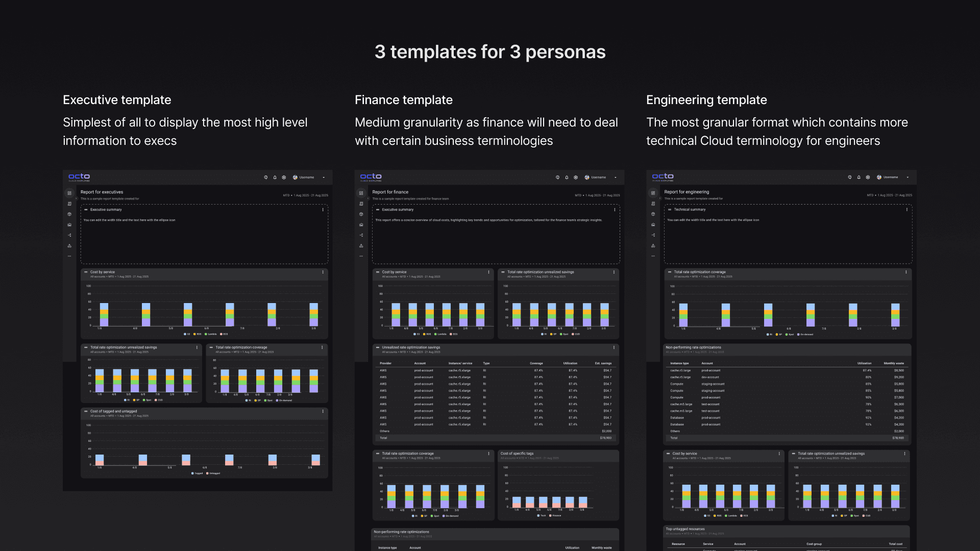Click the user avatar in Engineering template header
Screen dimensions: 980x551
(879, 178)
